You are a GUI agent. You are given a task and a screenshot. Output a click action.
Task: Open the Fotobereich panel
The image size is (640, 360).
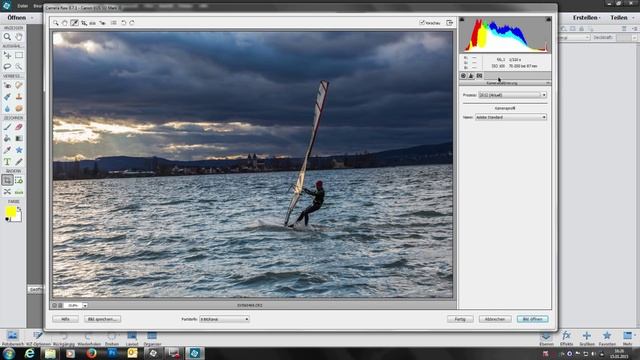point(12,338)
